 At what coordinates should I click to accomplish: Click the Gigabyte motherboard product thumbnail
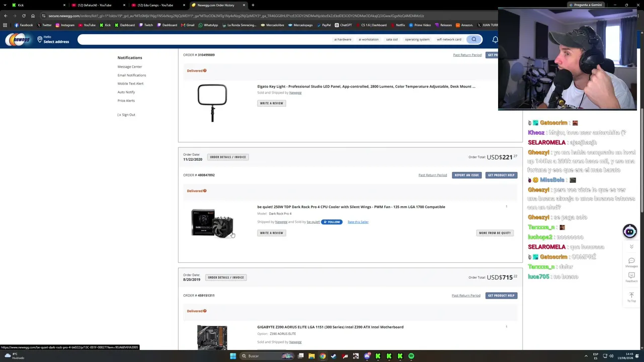coord(212,337)
